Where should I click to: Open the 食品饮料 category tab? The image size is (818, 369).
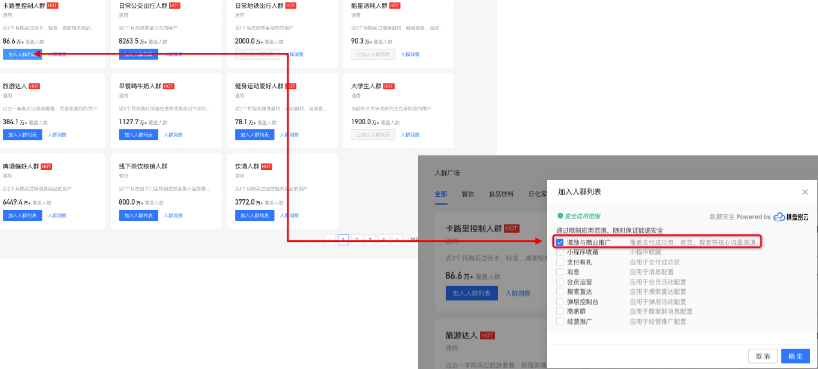pos(501,194)
